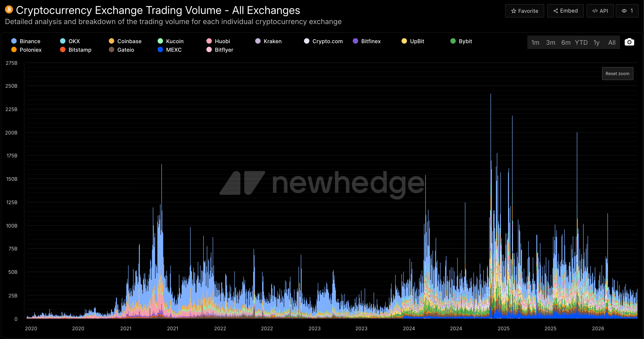Toggle Coinbase series in legend
Screen dimensions: 644x339
click(x=125, y=41)
